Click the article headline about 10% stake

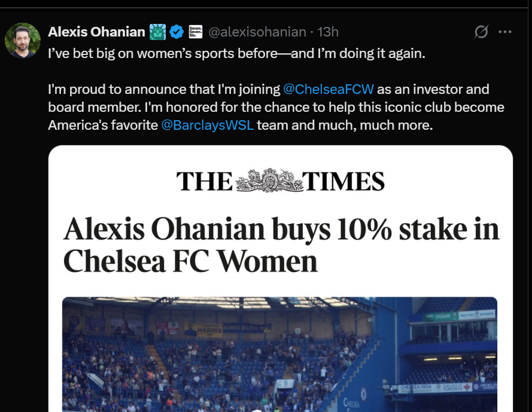[281, 245]
